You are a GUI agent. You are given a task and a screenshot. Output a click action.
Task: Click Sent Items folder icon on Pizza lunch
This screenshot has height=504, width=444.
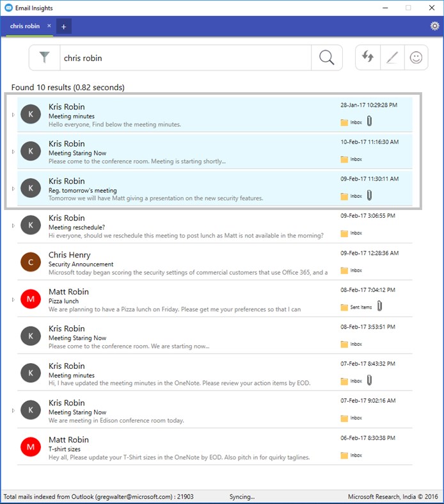click(x=344, y=307)
